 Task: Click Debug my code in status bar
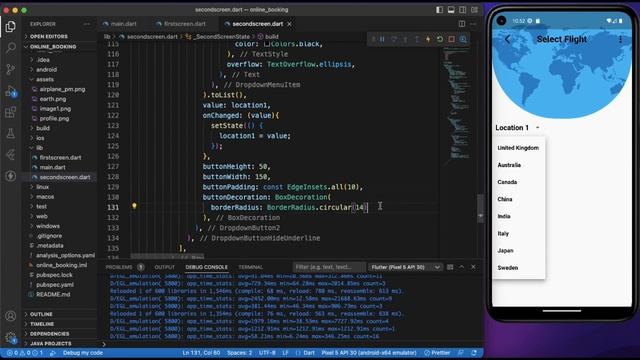[83, 353]
